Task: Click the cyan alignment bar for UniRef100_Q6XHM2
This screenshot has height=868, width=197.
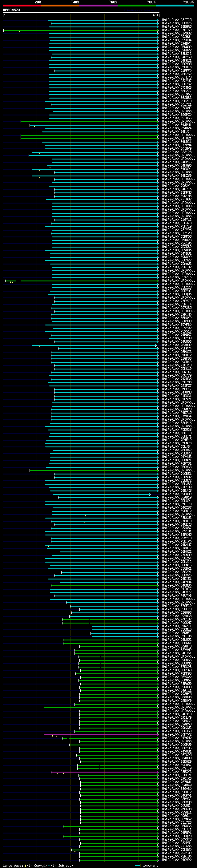Action: click(x=94, y=345)
